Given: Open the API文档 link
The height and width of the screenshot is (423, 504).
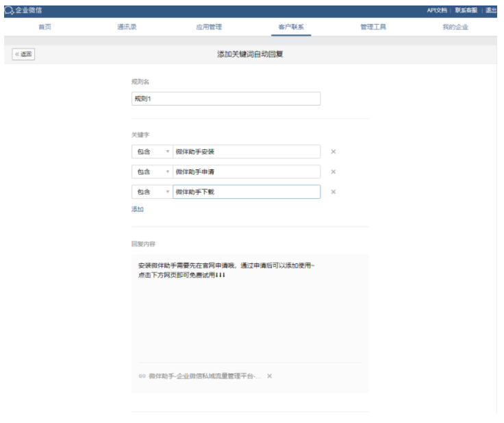Looking at the screenshot, I should pyautogui.click(x=437, y=9).
